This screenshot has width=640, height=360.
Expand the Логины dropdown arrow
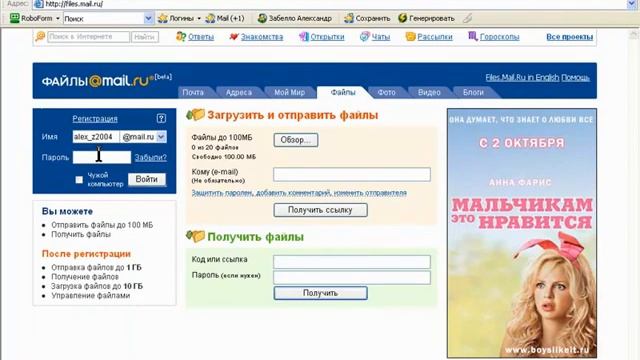pyautogui.click(x=199, y=18)
